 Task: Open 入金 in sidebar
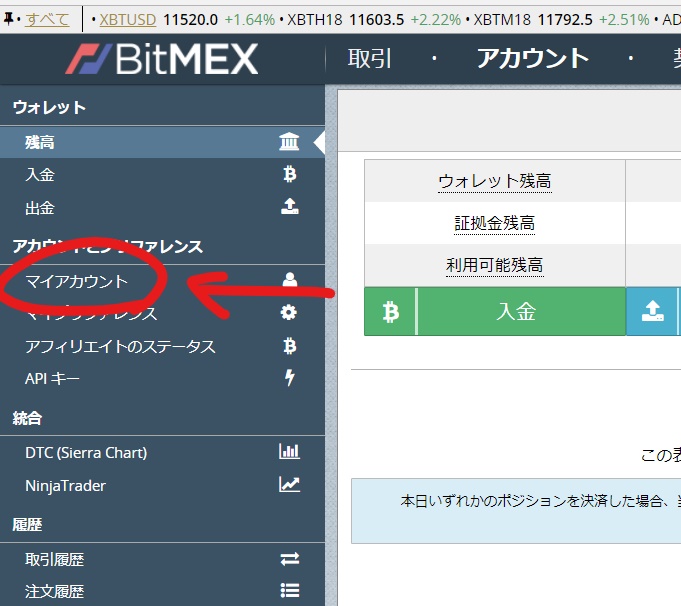click(162, 175)
